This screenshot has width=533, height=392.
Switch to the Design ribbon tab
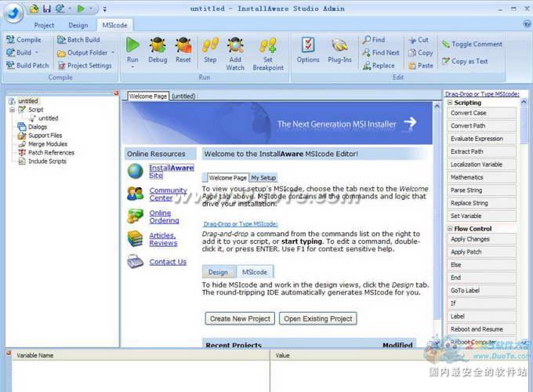click(x=78, y=24)
